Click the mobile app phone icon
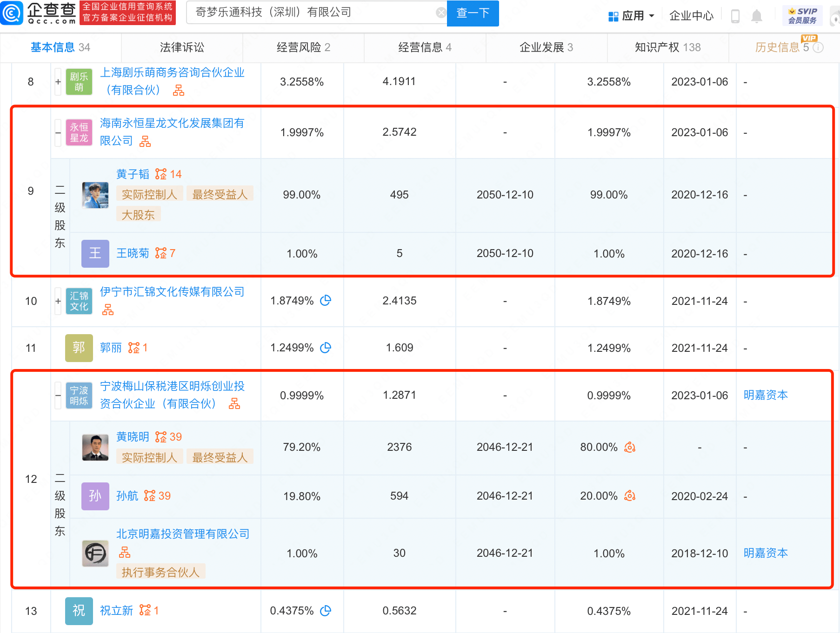The width and height of the screenshot is (840, 633). [x=735, y=15]
